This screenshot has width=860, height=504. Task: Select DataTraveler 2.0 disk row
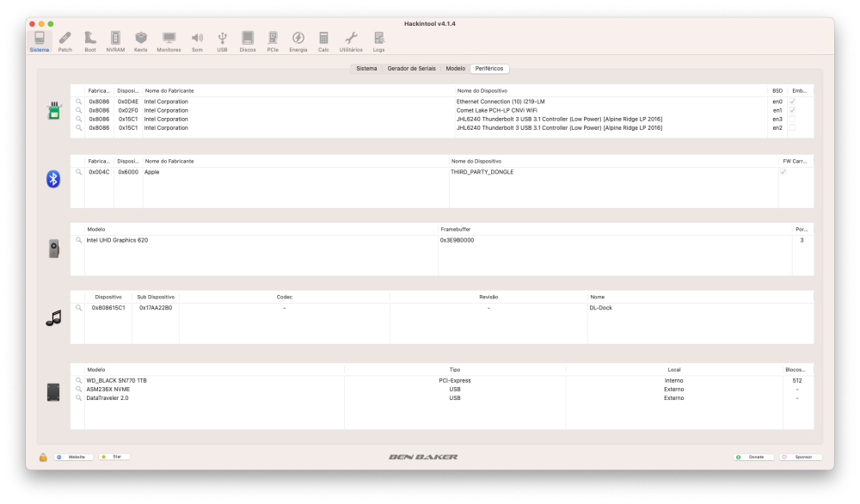click(x=441, y=397)
